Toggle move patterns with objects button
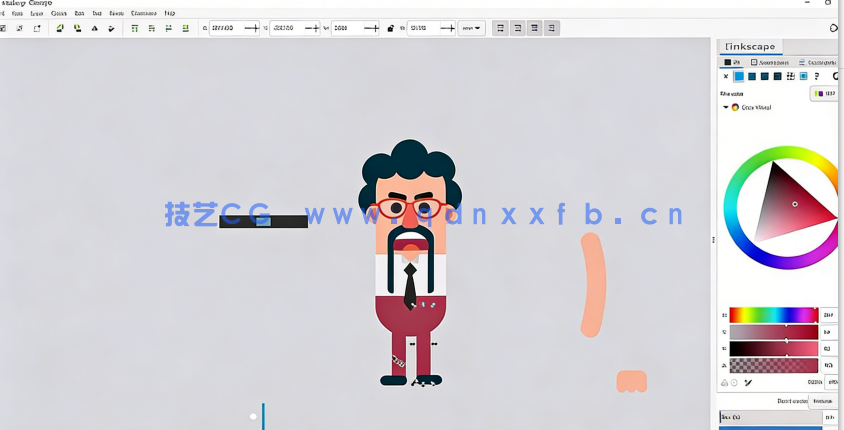 point(552,28)
